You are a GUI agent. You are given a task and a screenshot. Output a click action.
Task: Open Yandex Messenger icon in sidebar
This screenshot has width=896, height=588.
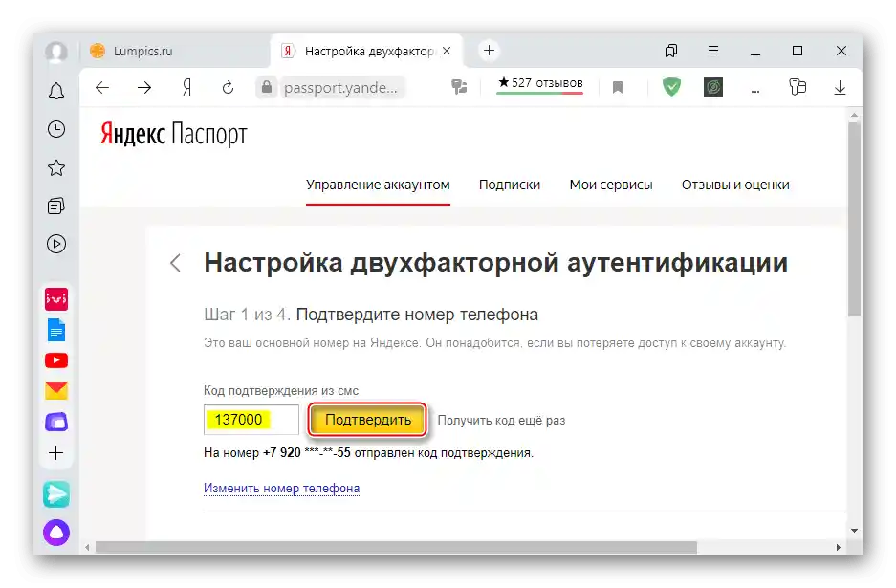[56, 494]
